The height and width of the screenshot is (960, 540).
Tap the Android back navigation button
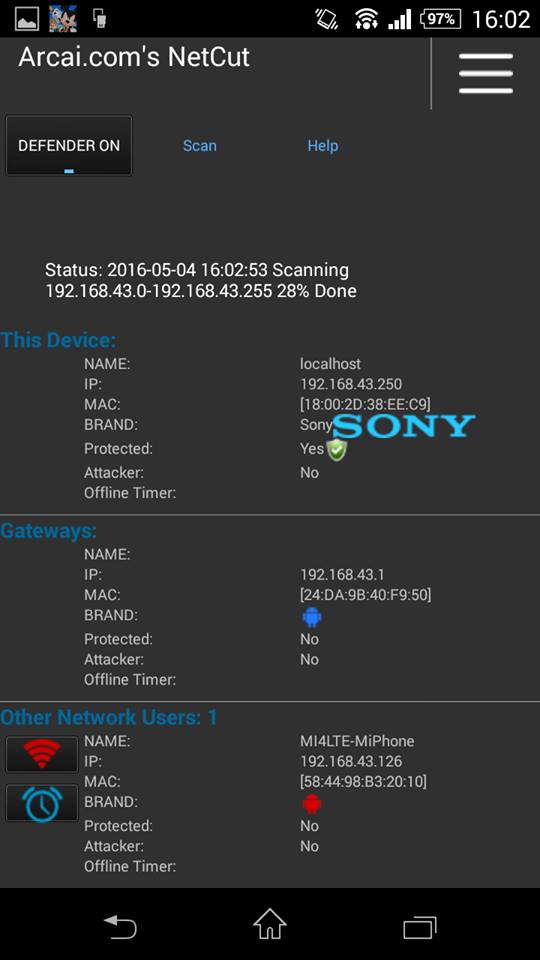[x=120, y=926]
